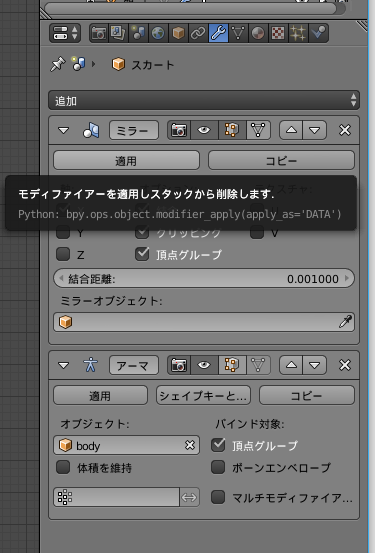Move アーマ modifier down in stack
The image size is (375, 553).
click(315, 365)
